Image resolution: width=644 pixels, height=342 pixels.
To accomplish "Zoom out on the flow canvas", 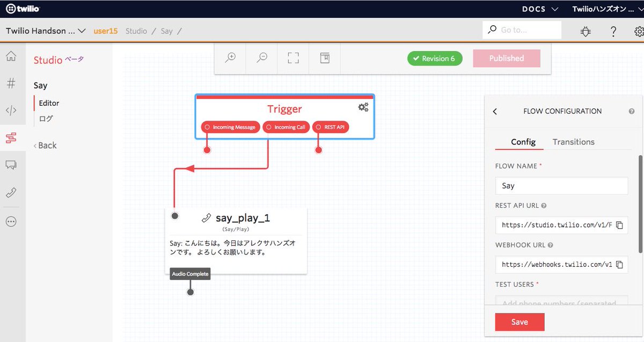I will 262,58.
